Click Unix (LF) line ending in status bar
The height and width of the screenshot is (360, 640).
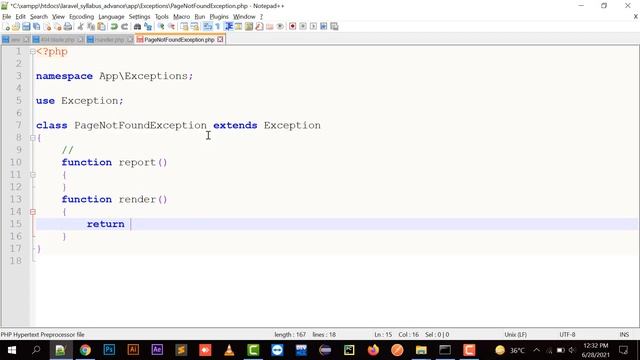pos(515,335)
